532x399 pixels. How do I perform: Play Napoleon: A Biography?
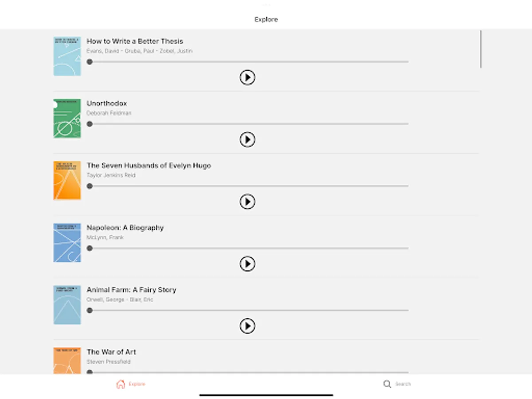coord(247,264)
